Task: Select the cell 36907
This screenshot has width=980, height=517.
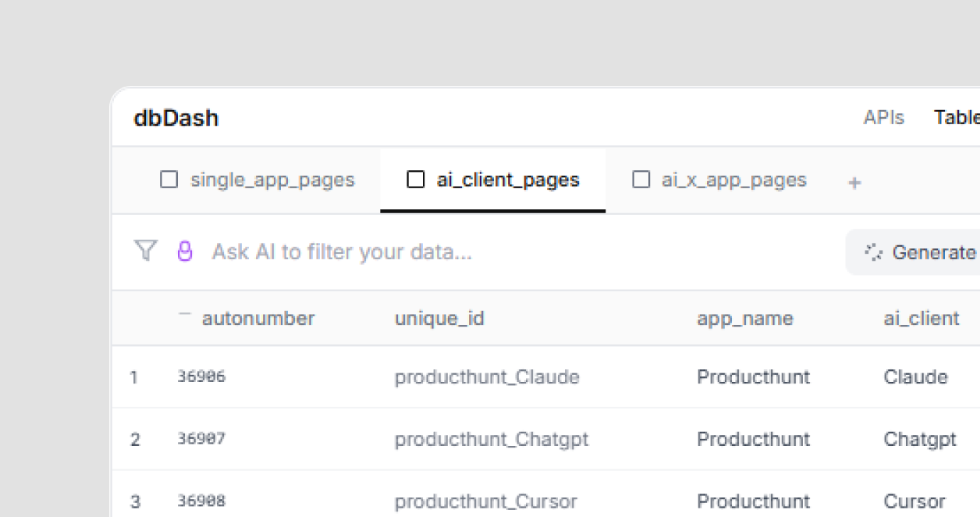Action: point(201,439)
